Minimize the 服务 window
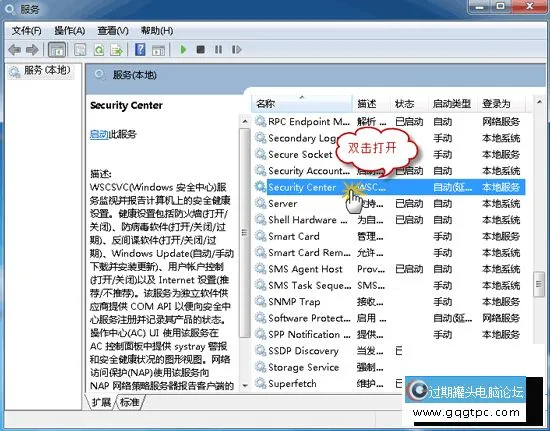The image size is (550, 431). [x=480, y=6]
